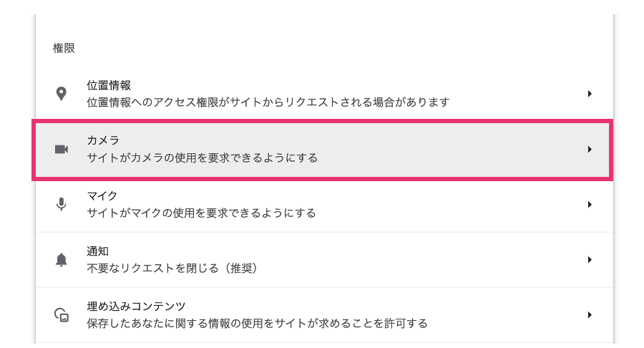The height and width of the screenshot is (348, 644).
Task: Open the 位置情報 settings title
Action: pos(109,85)
